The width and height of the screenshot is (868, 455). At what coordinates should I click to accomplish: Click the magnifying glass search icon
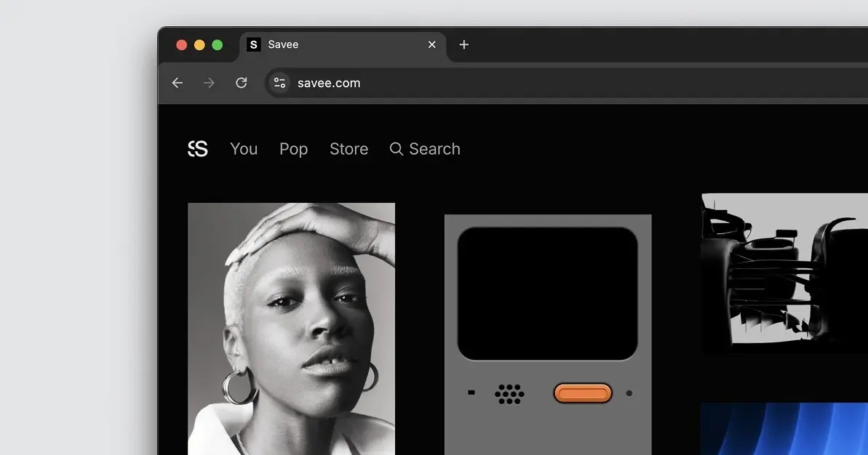tap(397, 149)
